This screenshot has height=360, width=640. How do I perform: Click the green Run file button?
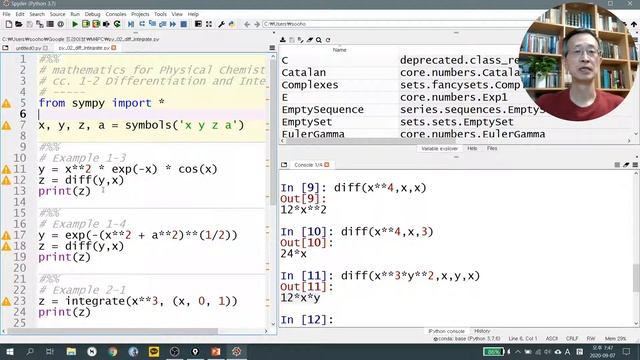[x=75, y=24]
